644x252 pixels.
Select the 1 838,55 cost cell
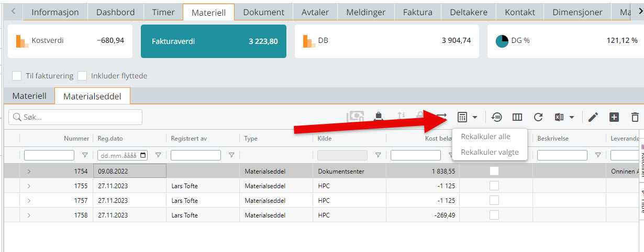[423, 171]
